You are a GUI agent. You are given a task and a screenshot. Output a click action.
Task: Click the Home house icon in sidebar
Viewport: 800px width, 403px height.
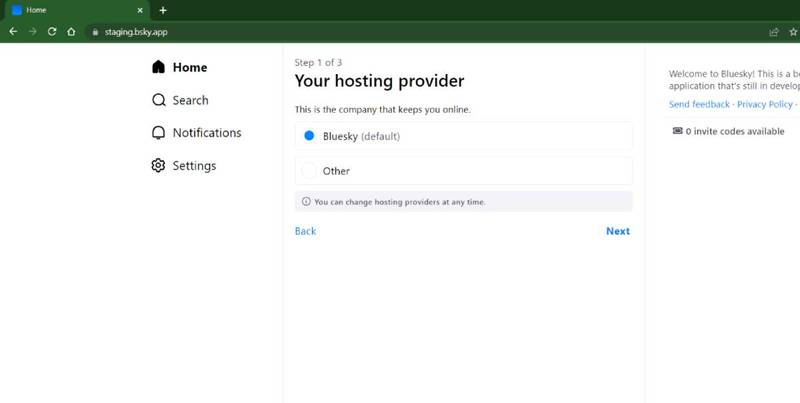tap(159, 67)
